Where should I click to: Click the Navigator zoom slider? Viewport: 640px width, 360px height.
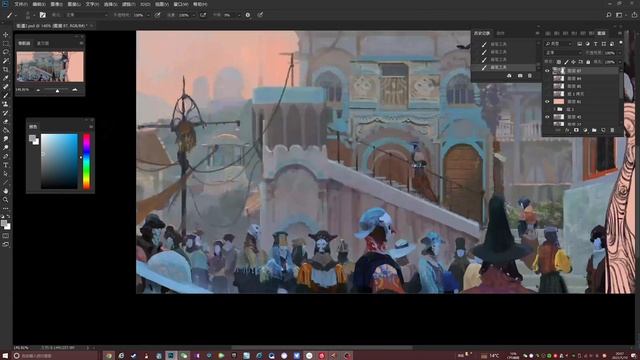click(x=57, y=90)
